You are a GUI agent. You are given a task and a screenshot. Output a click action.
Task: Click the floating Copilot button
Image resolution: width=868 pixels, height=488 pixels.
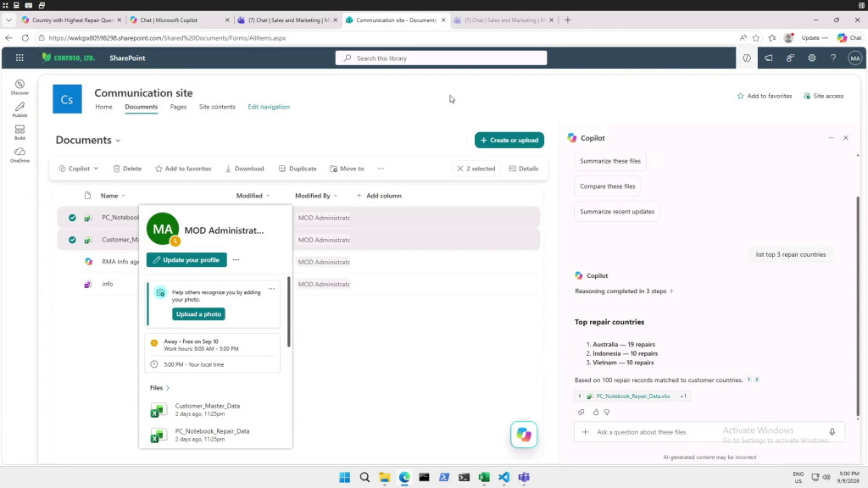(524, 435)
